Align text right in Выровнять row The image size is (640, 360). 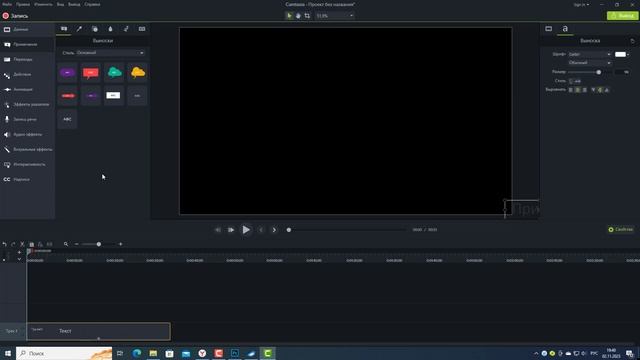pos(584,90)
